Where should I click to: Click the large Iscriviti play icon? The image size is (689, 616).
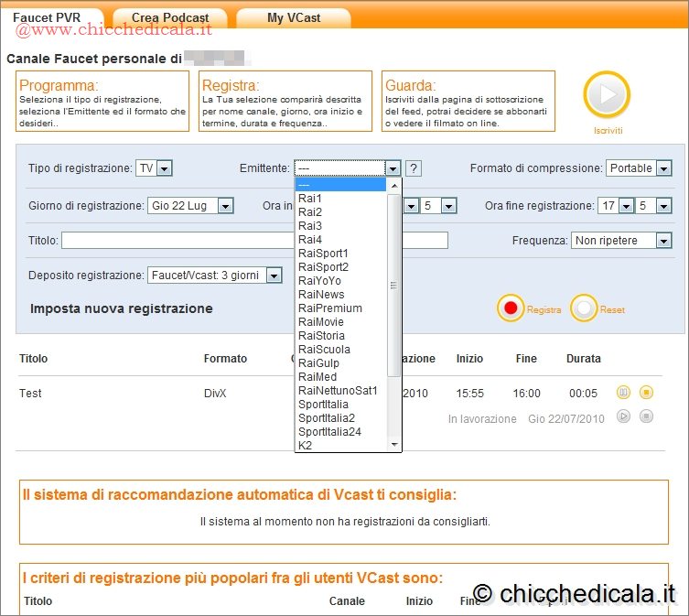coord(607,94)
